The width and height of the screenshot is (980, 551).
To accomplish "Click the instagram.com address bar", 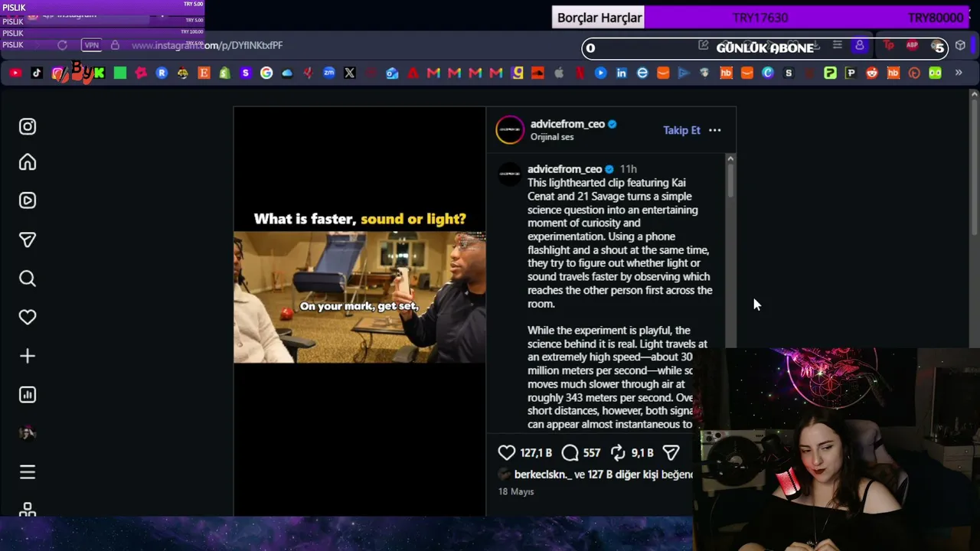I will pos(207,45).
